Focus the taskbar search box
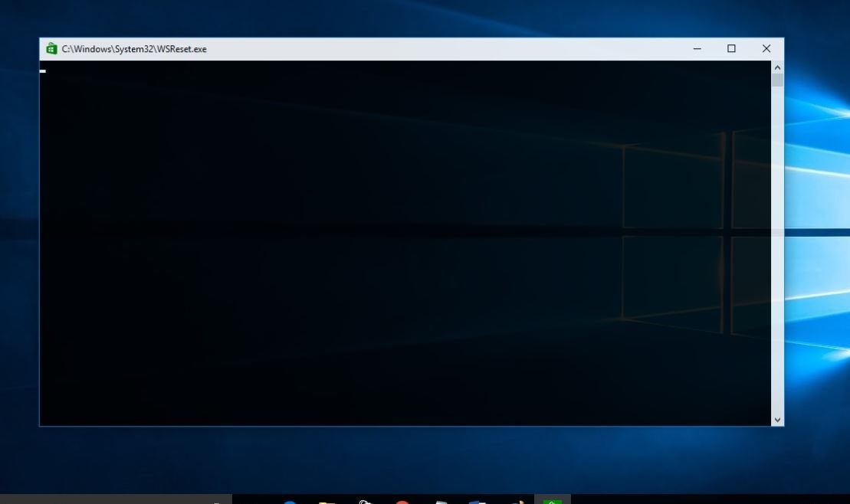The height and width of the screenshot is (504, 850). pos(115,499)
